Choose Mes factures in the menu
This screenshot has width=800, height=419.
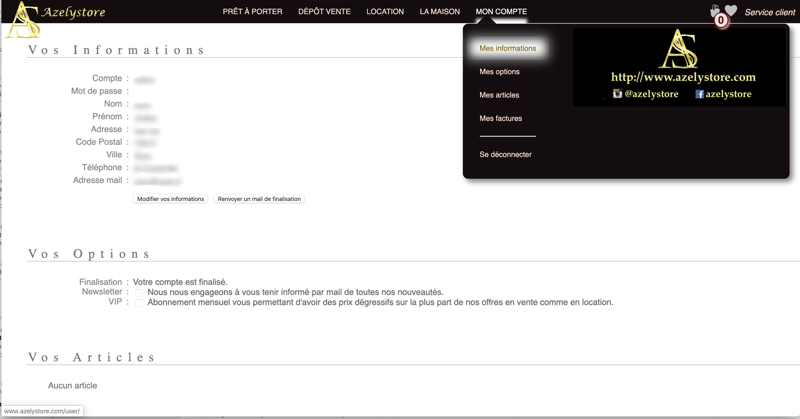500,118
